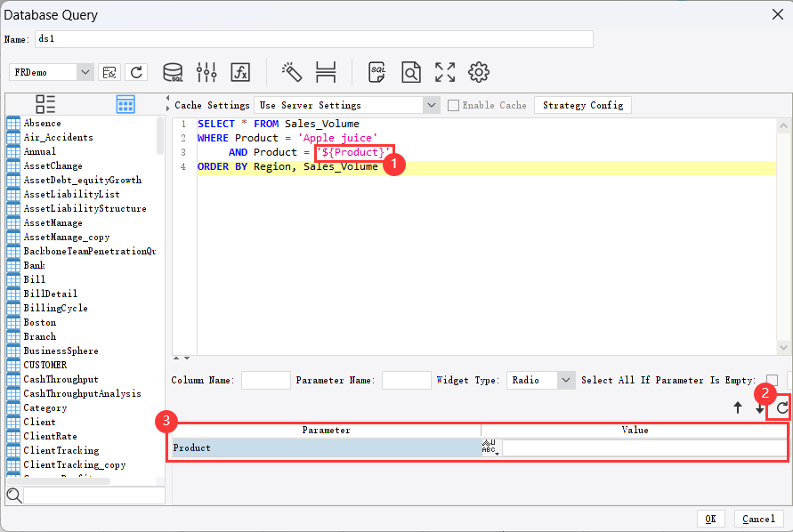The height and width of the screenshot is (532, 793).
Task: Click the table search input box
Action: pyautogui.click(x=94, y=496)
